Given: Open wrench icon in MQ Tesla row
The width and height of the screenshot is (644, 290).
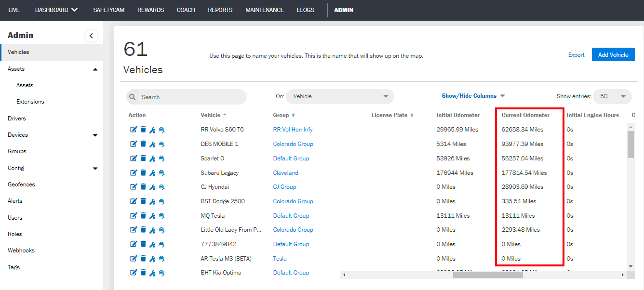Looking at the screenshot, I should (152, 216).
